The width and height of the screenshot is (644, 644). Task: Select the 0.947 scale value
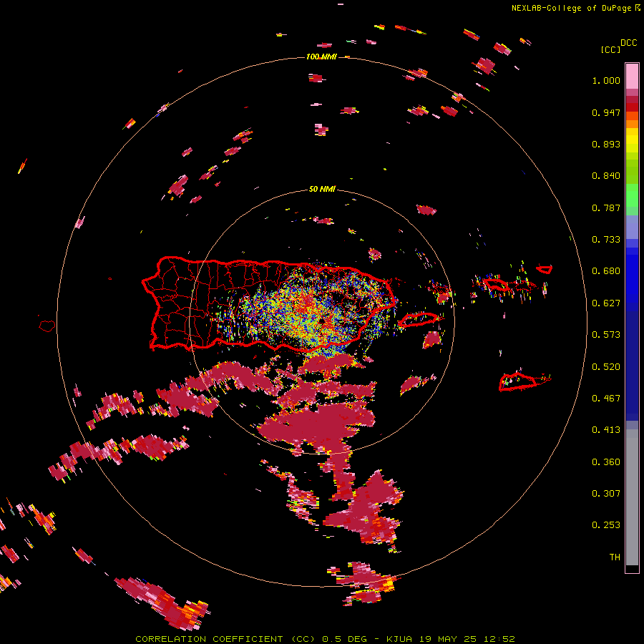[x=606, y=112]
